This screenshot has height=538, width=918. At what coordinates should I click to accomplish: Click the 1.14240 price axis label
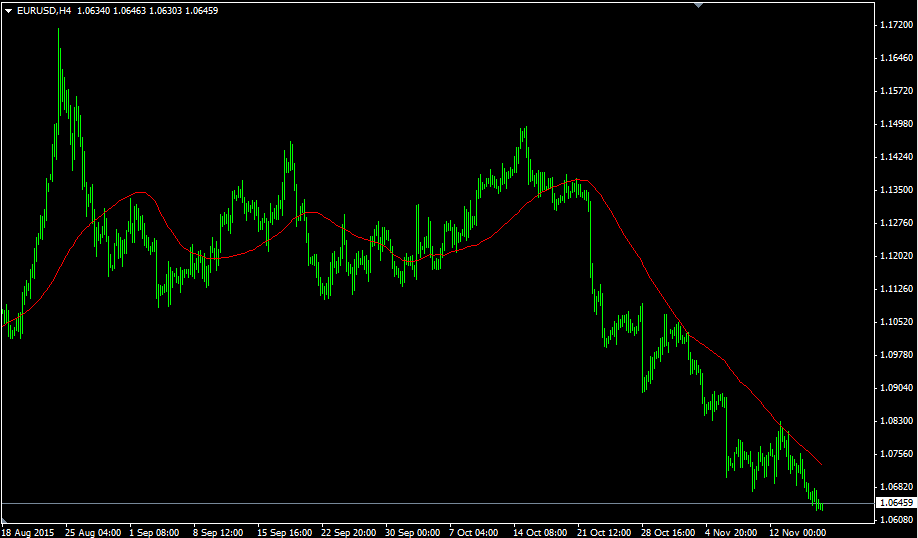pyautogui.click(x=896, y=156)
